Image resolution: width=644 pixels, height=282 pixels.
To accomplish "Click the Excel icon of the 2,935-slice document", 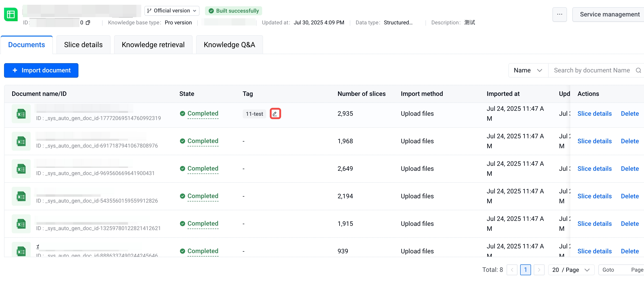I will tap(21, 114).
